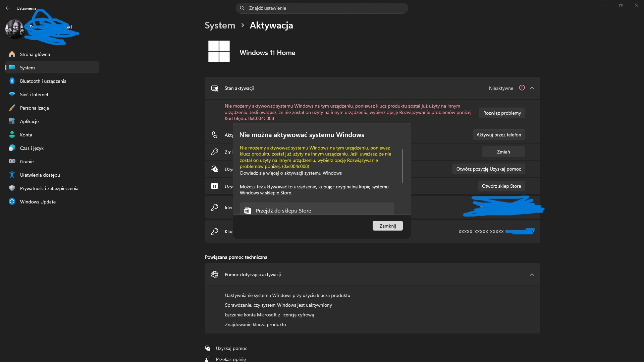Open Bluetooth i urządzenia settings
Screen dimensions: 644x362
(52, 81)
